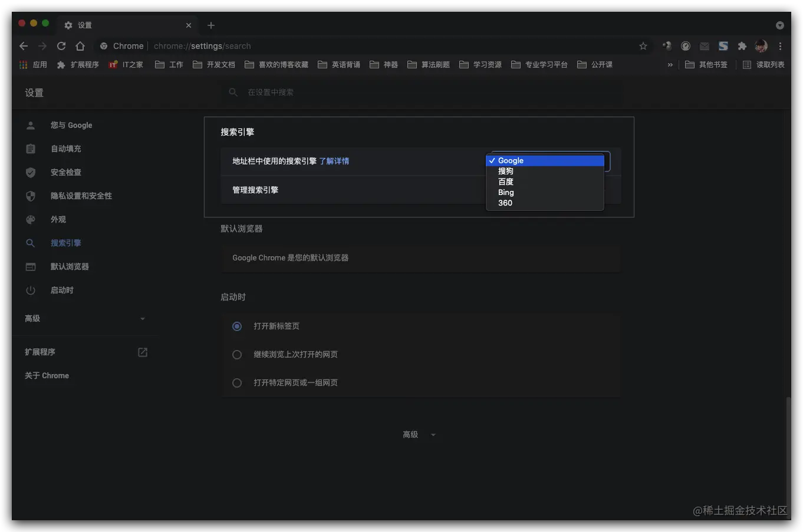Viewport: 803px width, 532px height.
Task: Select 您与 Google in the sidebar
Action: (x=71, y=125)
